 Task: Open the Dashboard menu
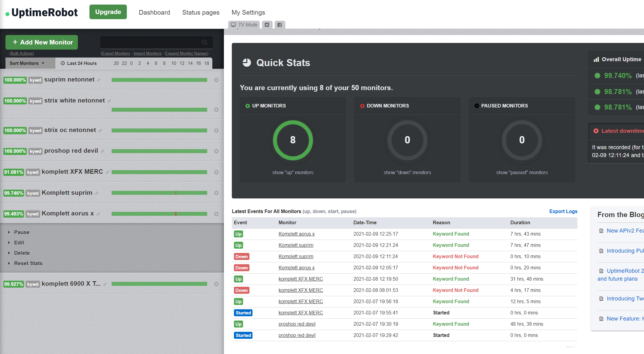155,12
